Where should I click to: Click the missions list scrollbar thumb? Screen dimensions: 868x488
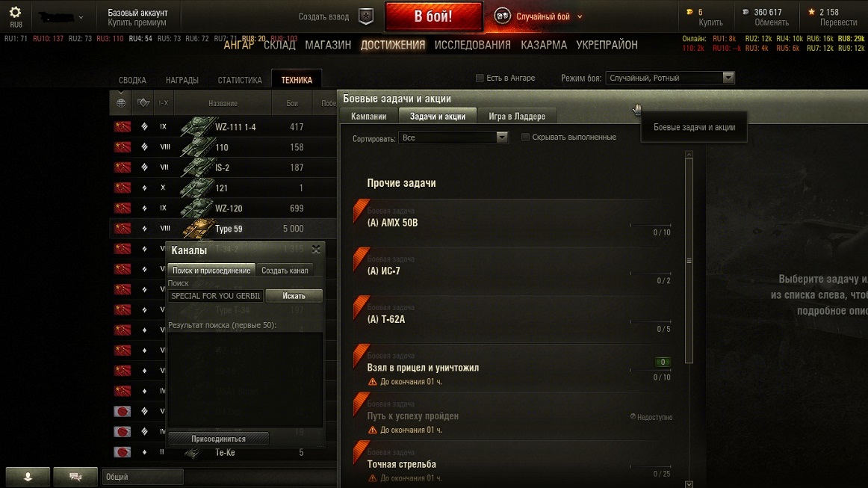tap(689, 261)
